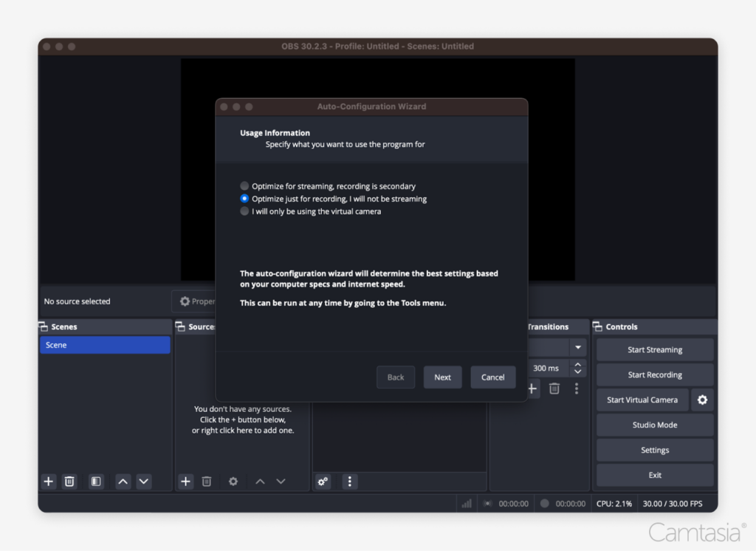Open the audio mixer options menu

(348, 482)
